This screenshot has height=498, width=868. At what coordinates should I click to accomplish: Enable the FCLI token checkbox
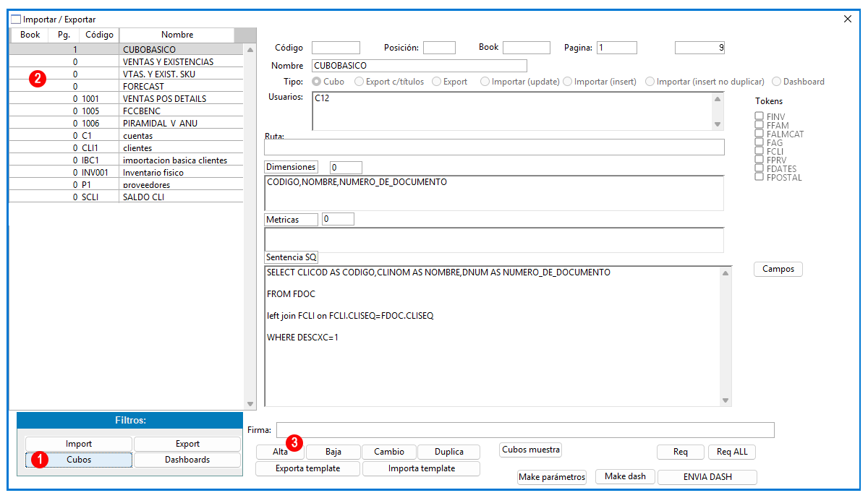tap(759, 151)
